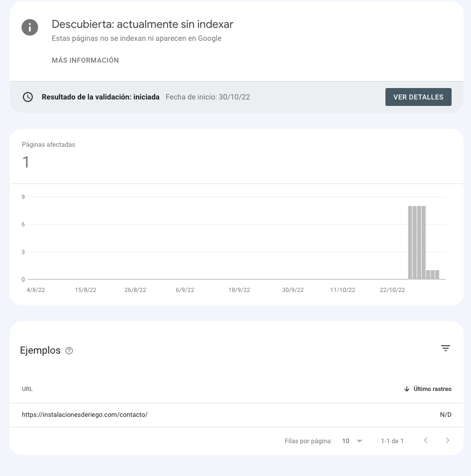Click the gray info circle icon
471x476 pixels.
(x=30, y=27)
